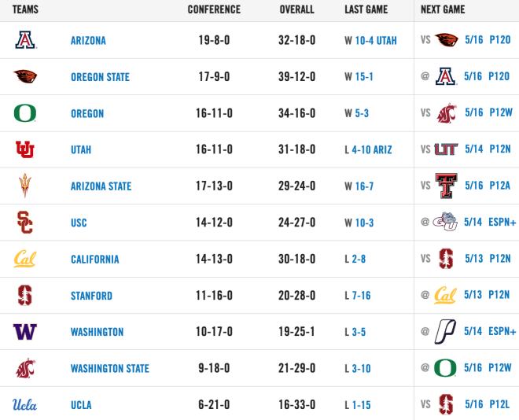Click the Gonzaga logo in USC's next game
519x420 pixels.
[445, 222]
